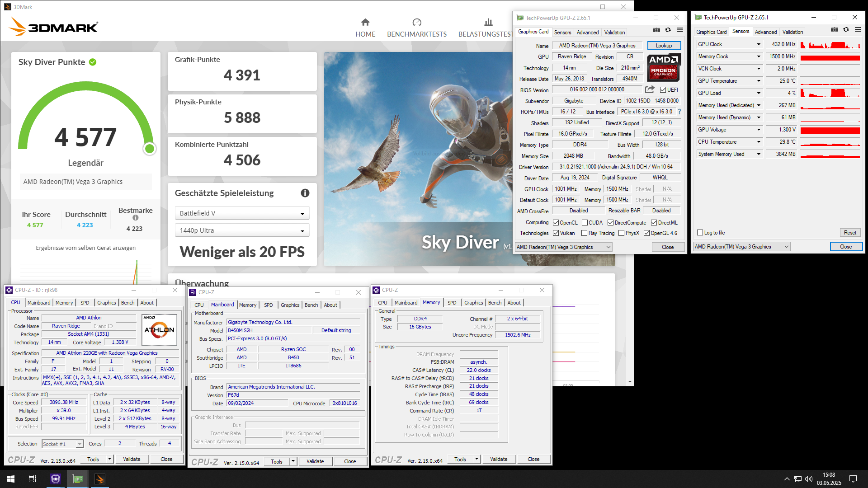
Task: Click the AMD Athlon logo in CPU-Z
Action: (x=159, y=329)
